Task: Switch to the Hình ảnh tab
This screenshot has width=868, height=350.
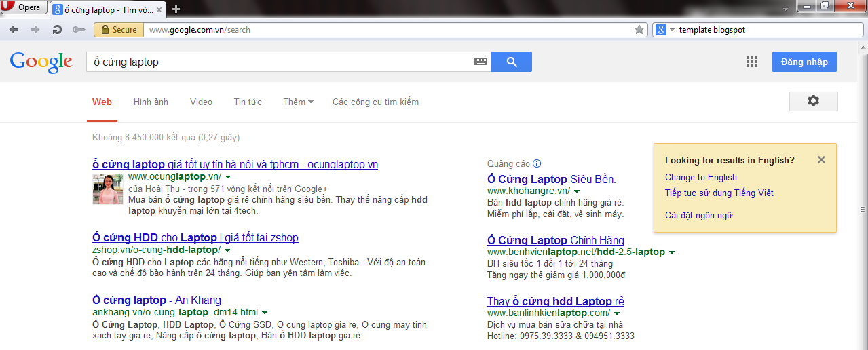Action: pyautogui.click(x=151, y=102)
